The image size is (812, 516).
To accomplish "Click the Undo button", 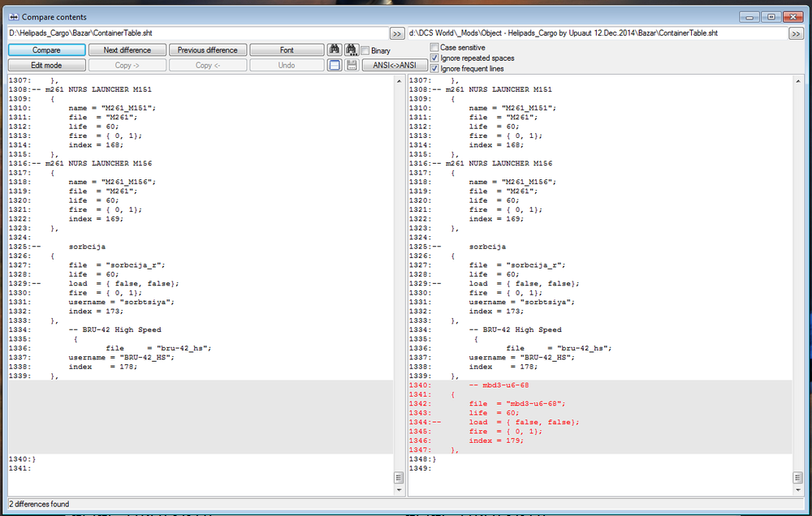I will [x=287, y=65].
